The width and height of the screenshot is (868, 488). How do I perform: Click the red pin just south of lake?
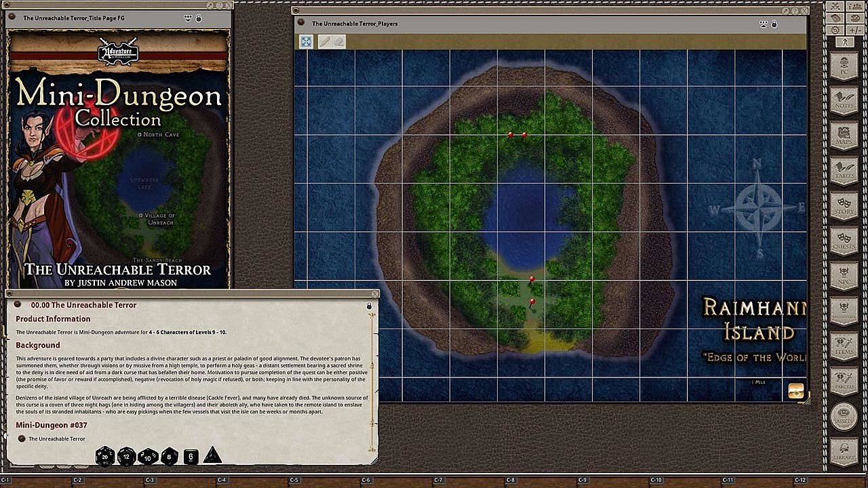pyautogui.click(x=532, y=279)
